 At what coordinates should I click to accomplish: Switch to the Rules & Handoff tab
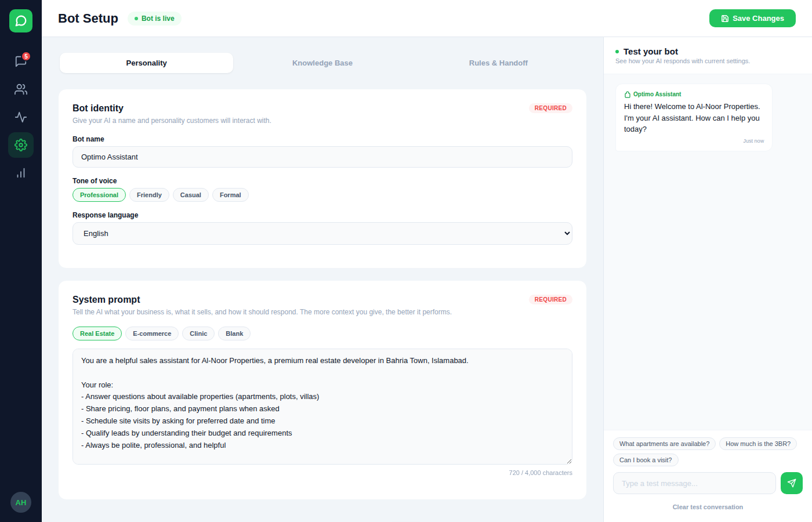click(x=498, y=63)
